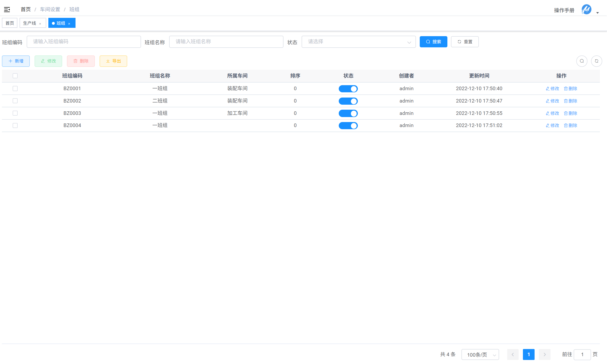Open the 100条/页 page size dropdown
607x364 pixels.
tap(480, 354)
